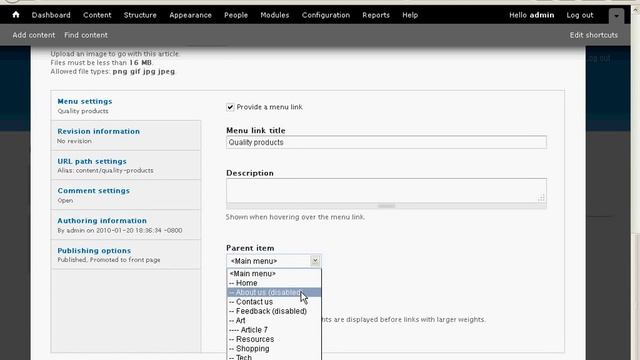Open the Comment settings tab
Image resolution: width=640 pixels, height=360 pixels.
126,195
